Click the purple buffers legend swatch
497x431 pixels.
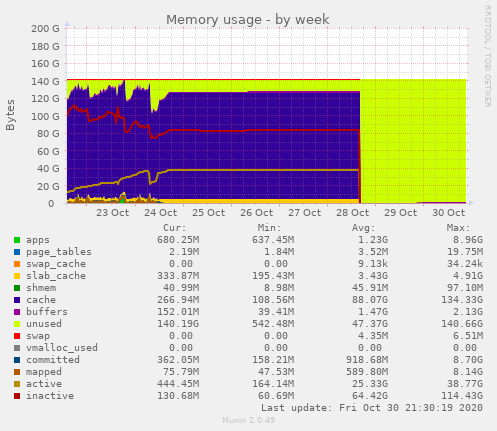[17, 312]
